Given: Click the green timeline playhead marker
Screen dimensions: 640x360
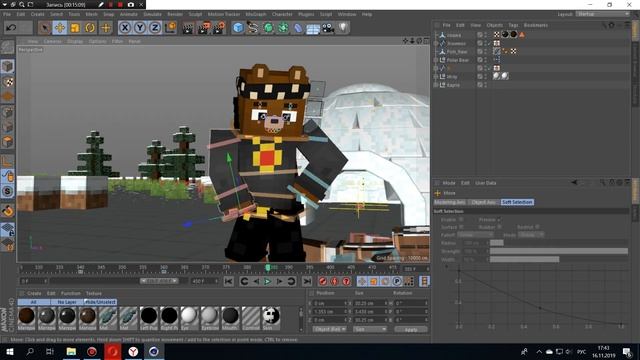Looking at the screenshot, I should 268,267.
